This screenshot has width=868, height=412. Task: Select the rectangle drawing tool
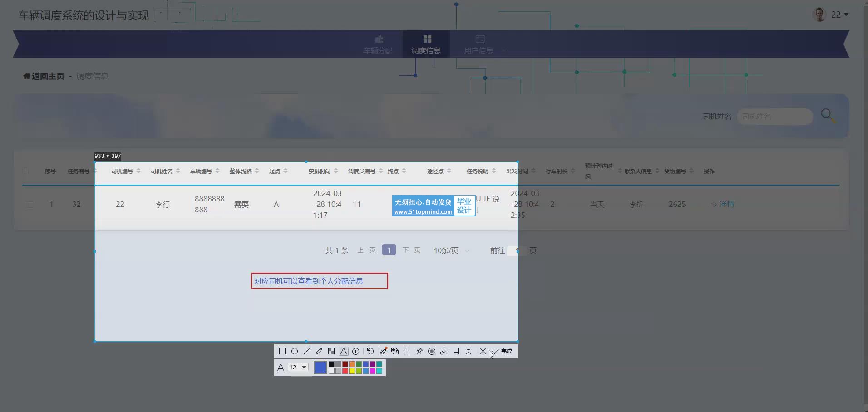(282, 351)
